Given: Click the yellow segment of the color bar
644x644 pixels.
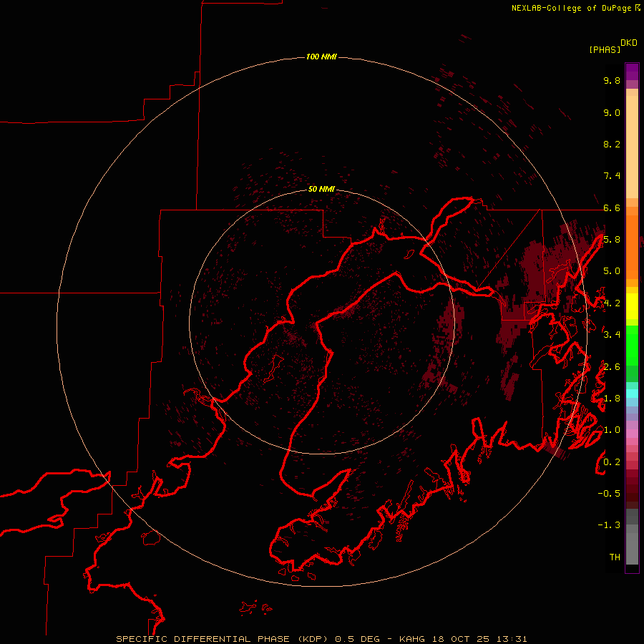Looking at the screenshot, I should (x=632, y=306).
